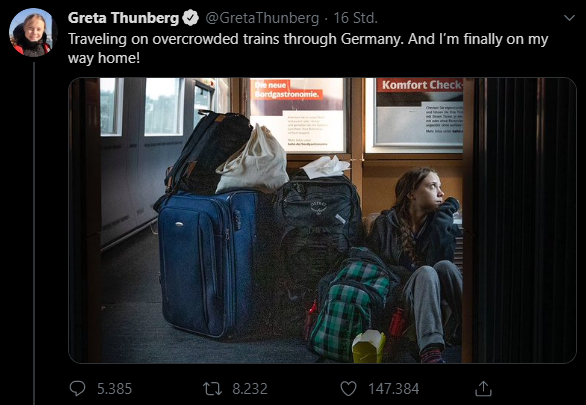The width and height of the screenshot is (586, 405).
Task: Click the thread line below the avatar
Action: click(x=34, y=234)
